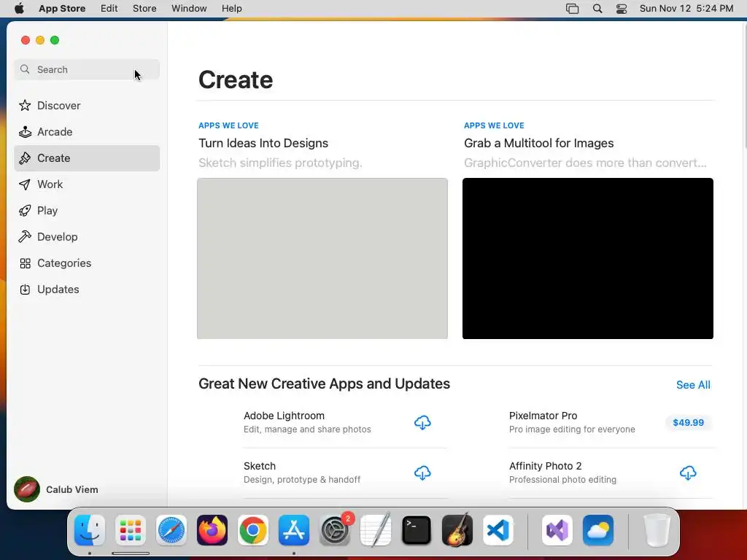Launch Firefox from the Dock
Image resolution: width=747 pixels, height=560 pixels.
212,530
